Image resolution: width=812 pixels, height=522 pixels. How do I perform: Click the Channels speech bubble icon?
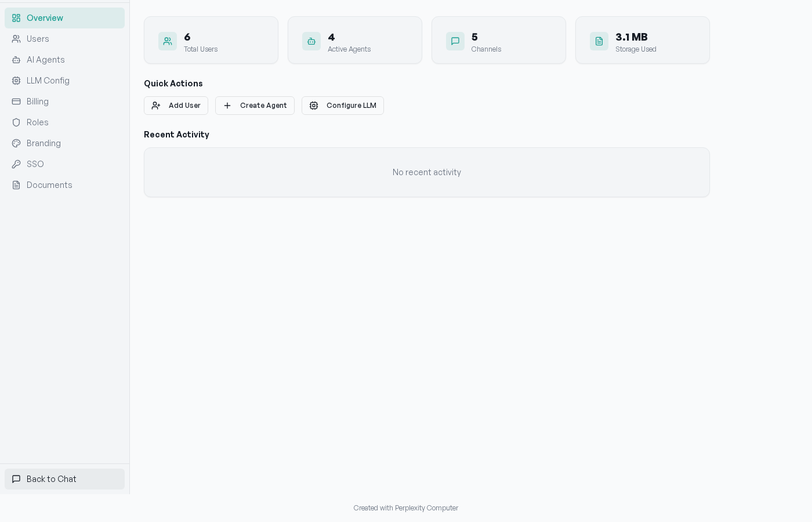(455, 41)
